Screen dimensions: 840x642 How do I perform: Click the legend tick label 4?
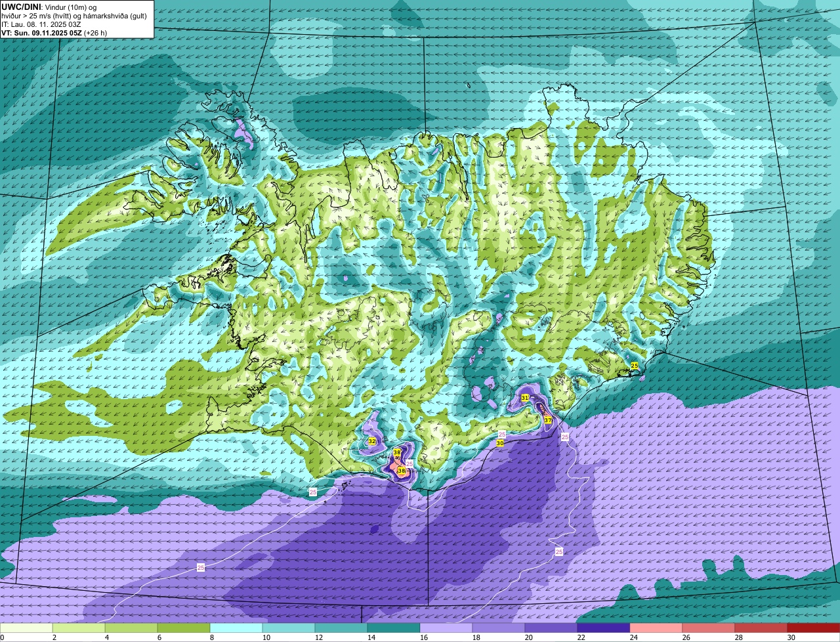pos(107,637)
